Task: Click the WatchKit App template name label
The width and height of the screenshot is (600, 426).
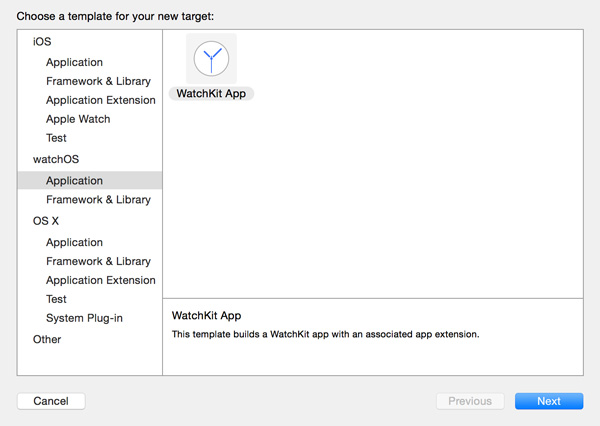Action: pyautogui.click(x=211, y=93)
